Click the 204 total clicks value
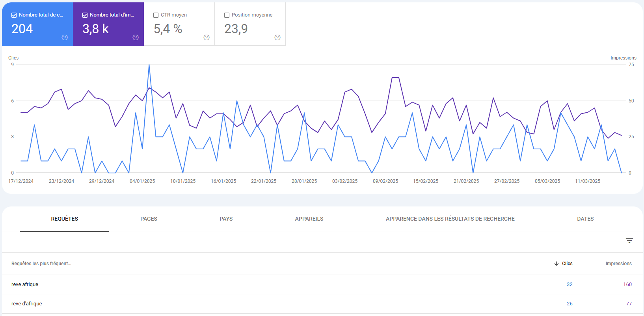Screen dimensions: 644x316 tap(22, 29)
